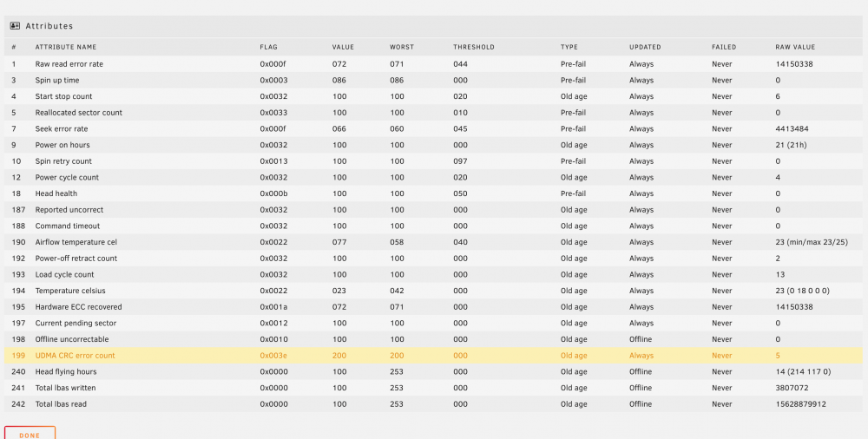The height and width of the screenshot is (439, 868).
Task: Click the THRESHOLD column header
Action: (474, 47)
